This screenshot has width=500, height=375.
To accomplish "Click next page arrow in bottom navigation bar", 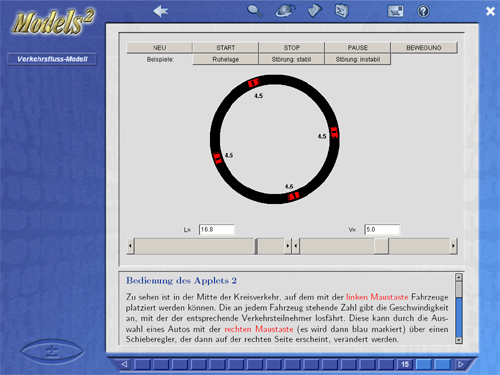I will (x=461, y=364).
